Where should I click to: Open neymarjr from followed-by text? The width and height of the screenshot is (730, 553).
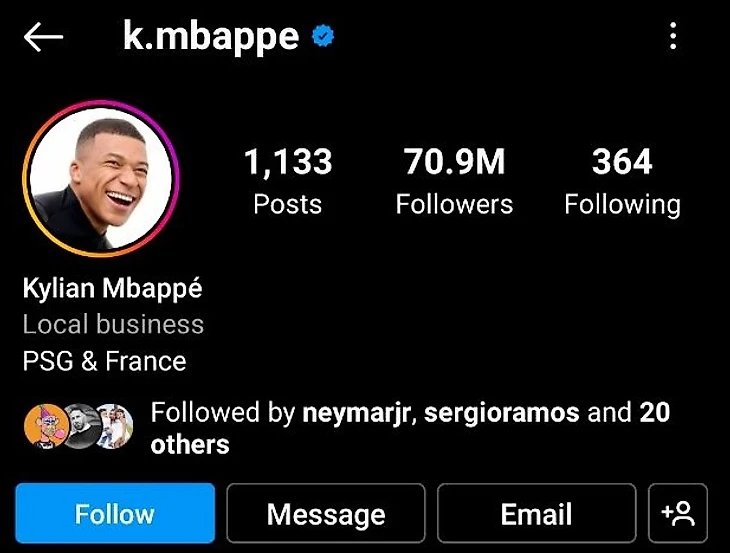(x=356, y=413)
